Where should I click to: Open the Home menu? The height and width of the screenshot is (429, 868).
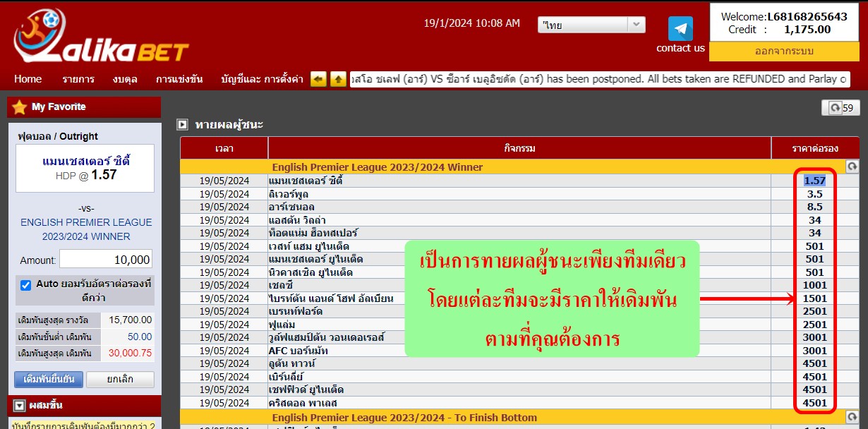click(28, 79)
